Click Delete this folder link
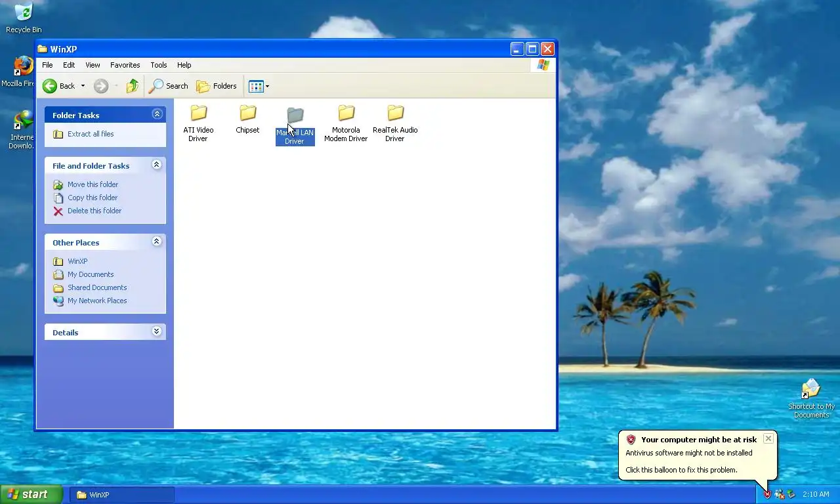 point(94,211)
